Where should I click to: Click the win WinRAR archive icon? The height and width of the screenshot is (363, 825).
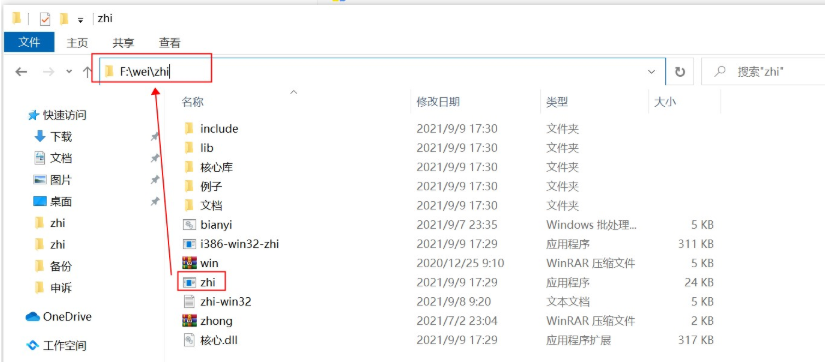189,263
